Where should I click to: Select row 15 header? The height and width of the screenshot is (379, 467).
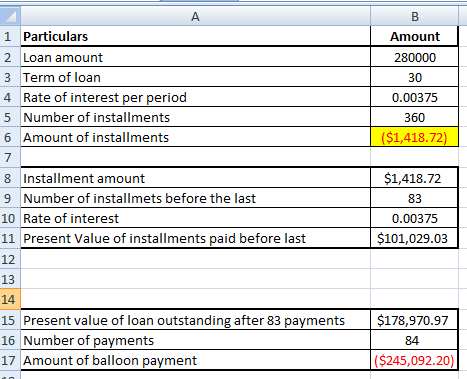pyautogui.click(x=10, y=320)
